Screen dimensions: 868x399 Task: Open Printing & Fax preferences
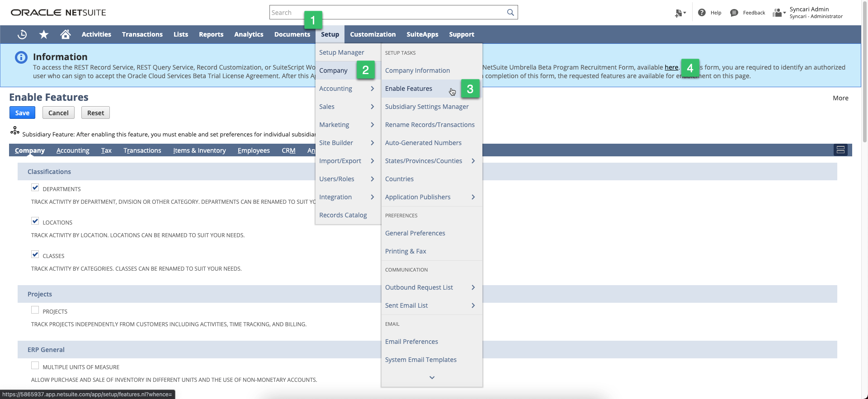coord(406,251)
